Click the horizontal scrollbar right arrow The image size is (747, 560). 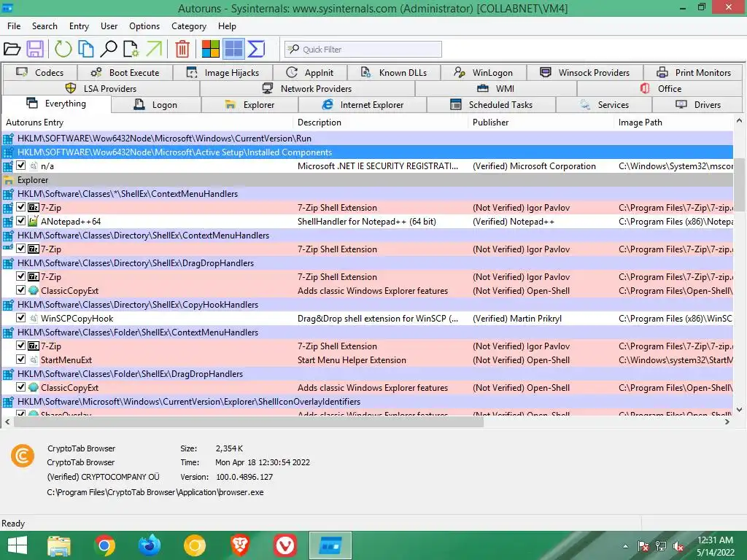(727, 421)
